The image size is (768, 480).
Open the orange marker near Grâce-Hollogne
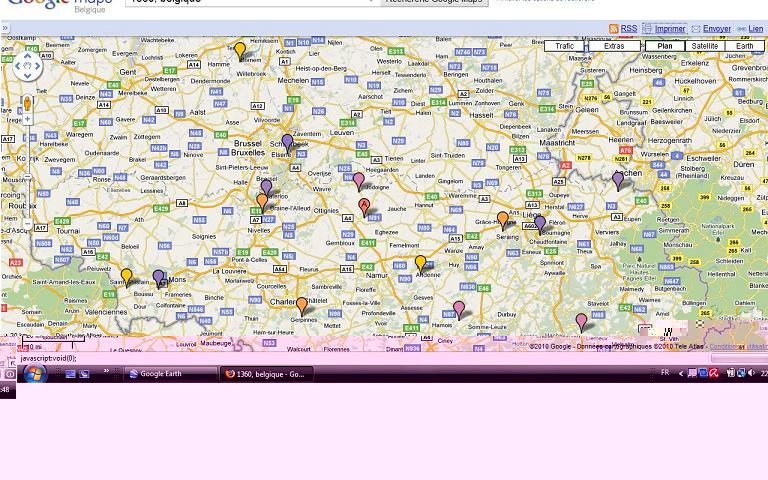(503, 220)
